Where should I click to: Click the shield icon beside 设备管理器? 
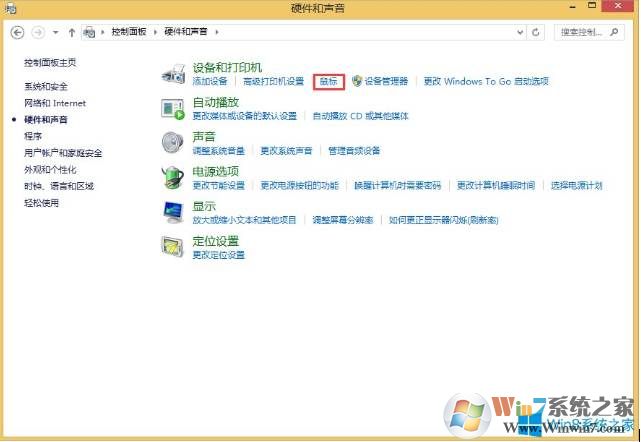[x=357, y=81]
